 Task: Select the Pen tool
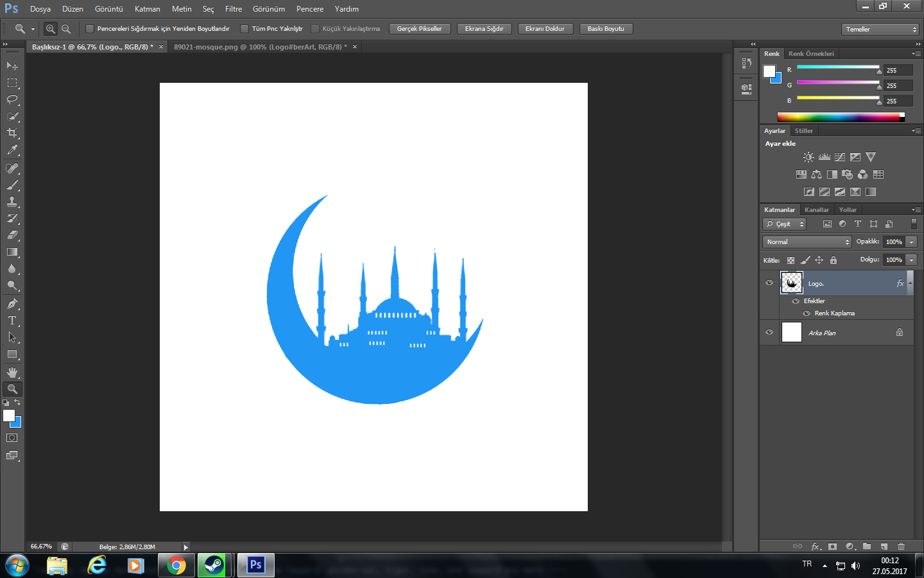(x=12, y=303)
